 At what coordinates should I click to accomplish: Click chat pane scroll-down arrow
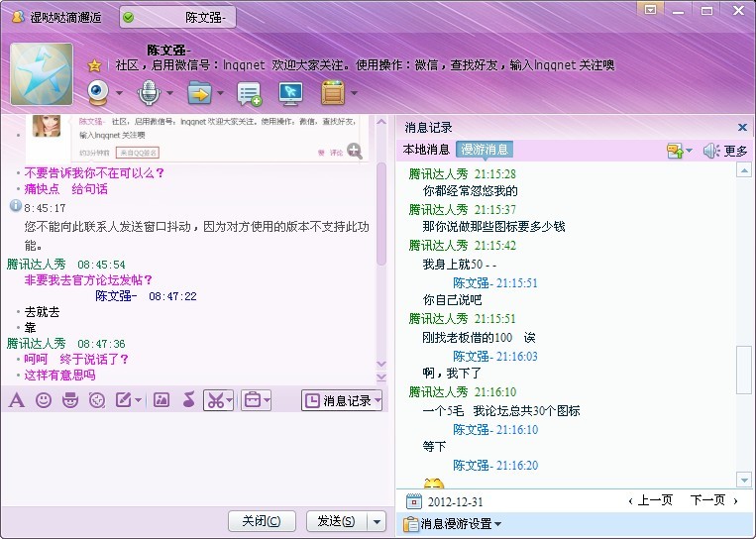(x=381, y=364)
